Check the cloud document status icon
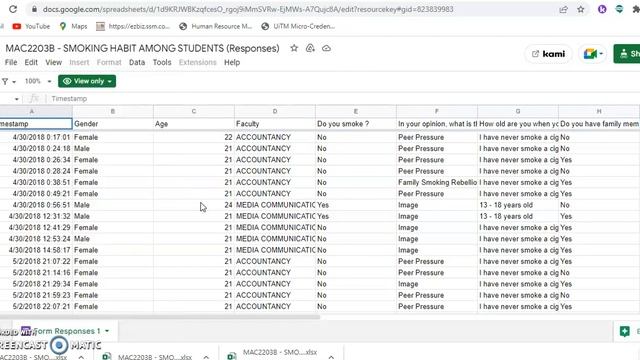Viewport: 640px width, 360px height. pos(326,48)
